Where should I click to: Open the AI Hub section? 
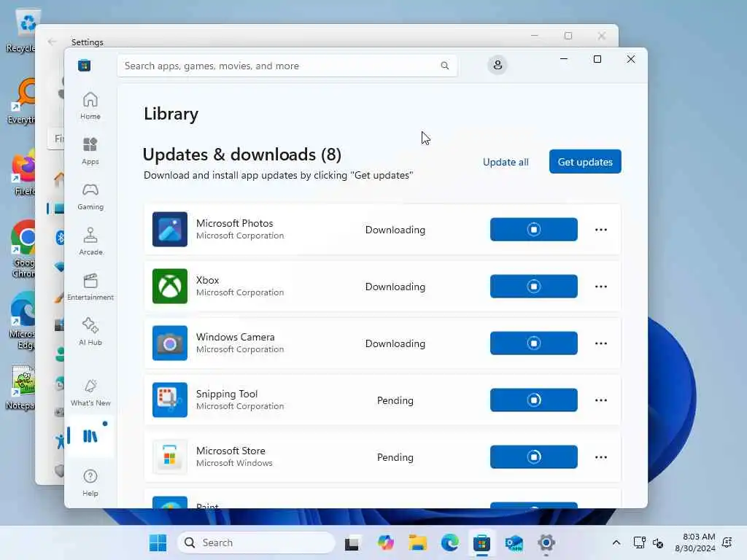click(90, 332)
